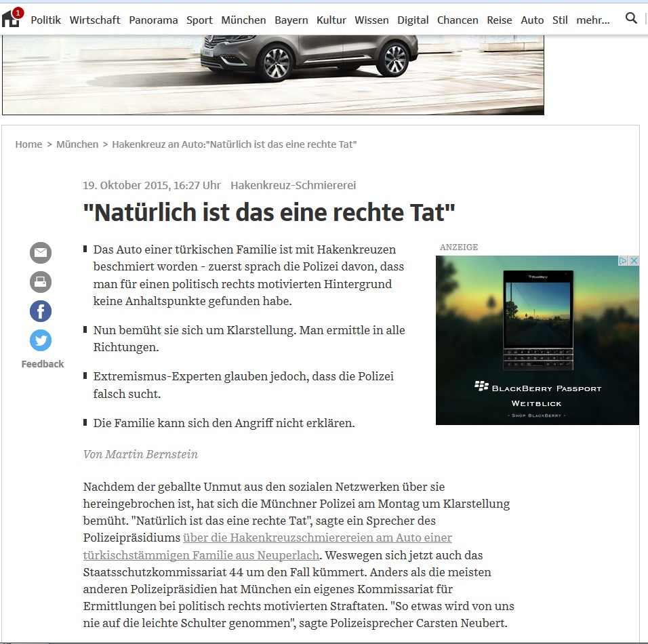This screenshot has width=648, height=644.
Task: Click the Home breadcrumb link
Action: click(28, 144)
